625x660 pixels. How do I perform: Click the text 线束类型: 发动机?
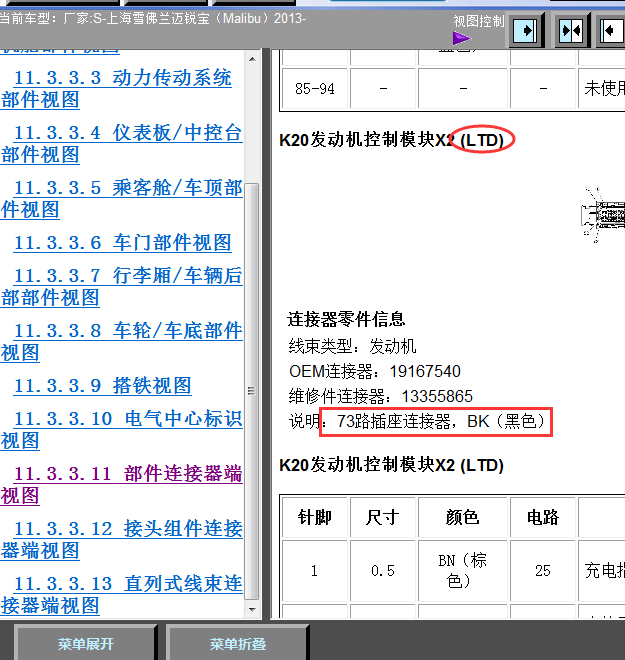tap(352, 346)
